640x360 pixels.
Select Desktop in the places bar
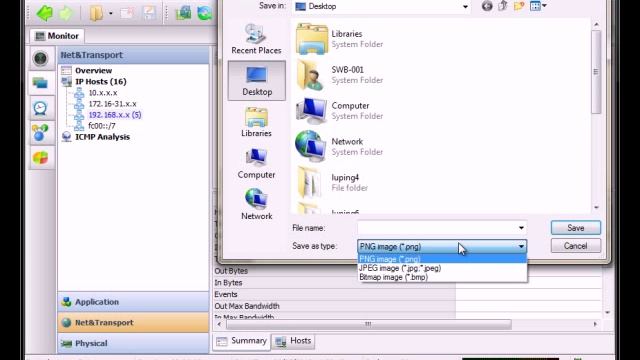pos(257,81)
